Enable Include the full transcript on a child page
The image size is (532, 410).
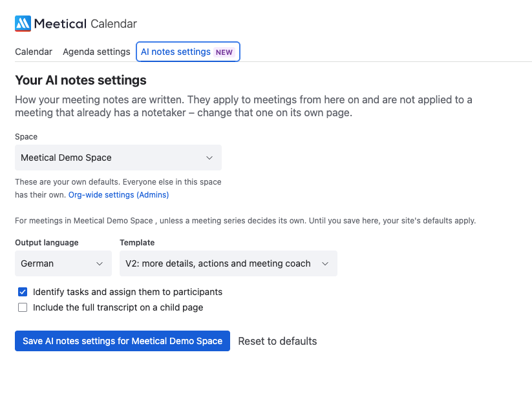(23, 307)
